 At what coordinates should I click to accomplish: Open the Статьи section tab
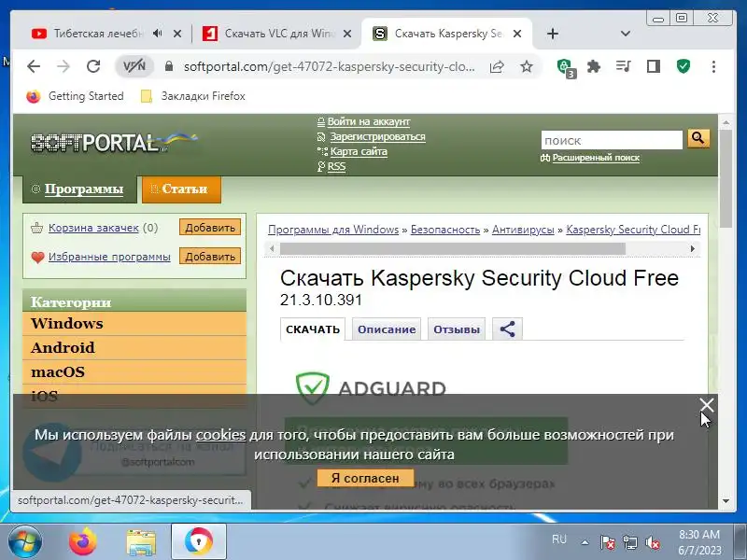pos(181,189)
